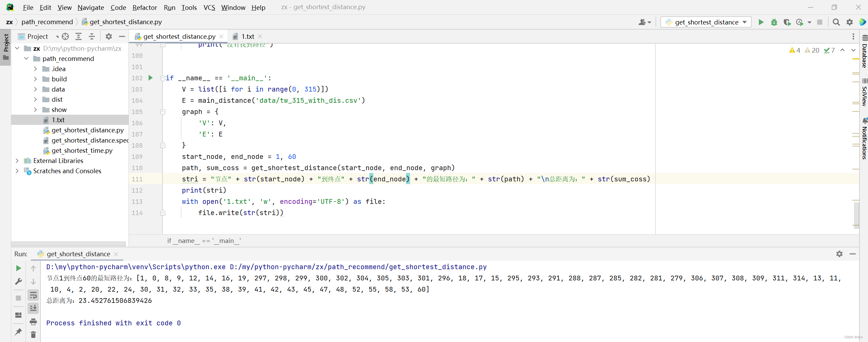Open Project panel options gear
Image resolution: width=868 pixels, height=342 pixels.
coord(109,36)
